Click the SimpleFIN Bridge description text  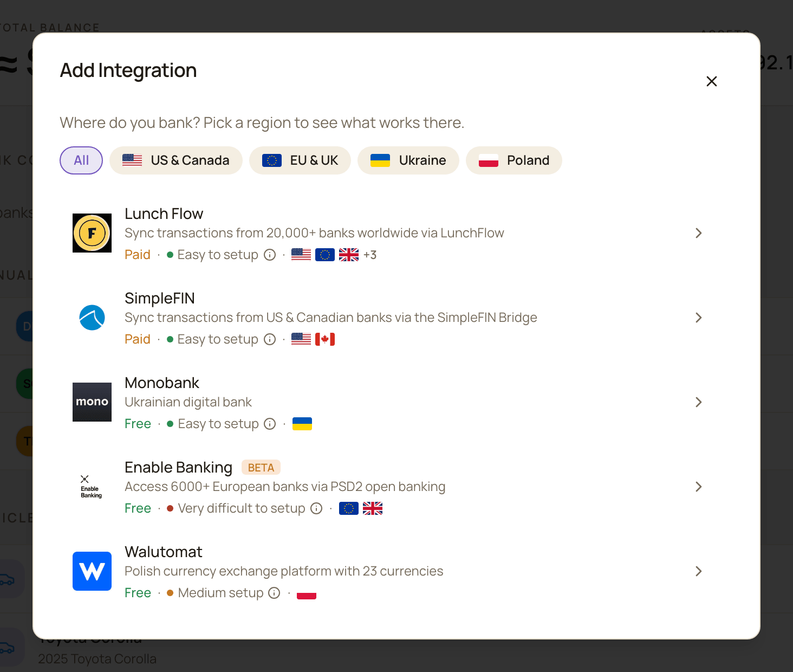click(x=331, y=318)
